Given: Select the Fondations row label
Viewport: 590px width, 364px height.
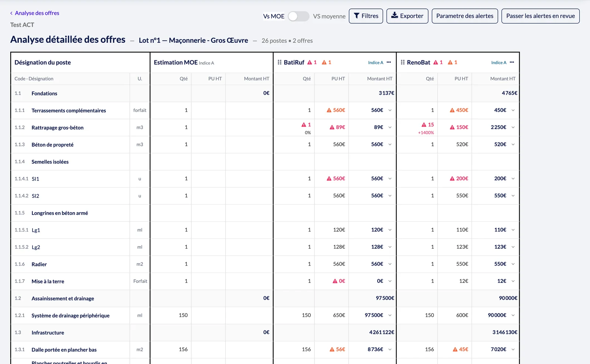Looking at the screenshot, I should (44, 94).
